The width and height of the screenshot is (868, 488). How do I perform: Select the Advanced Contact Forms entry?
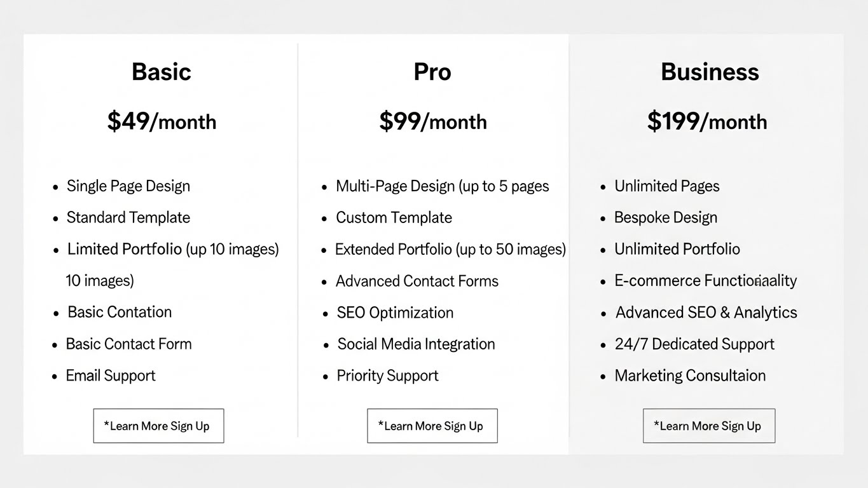coord(417,281)
